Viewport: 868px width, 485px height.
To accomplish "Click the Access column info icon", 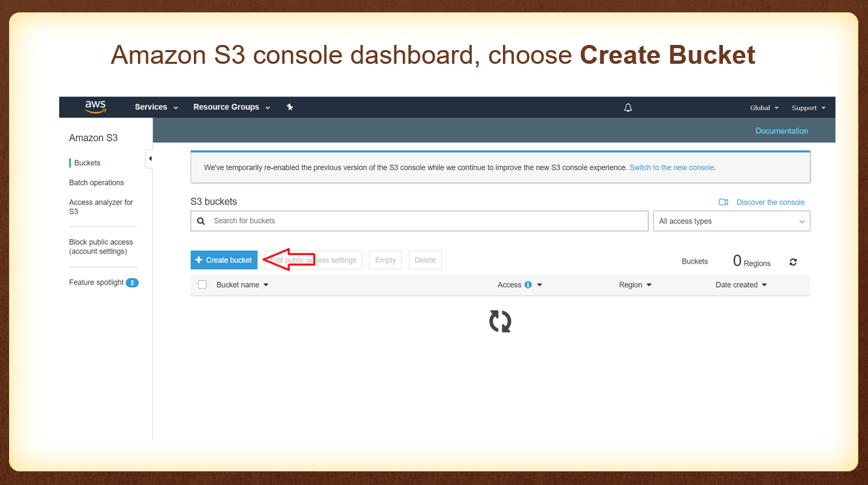I will click(527, 284).
